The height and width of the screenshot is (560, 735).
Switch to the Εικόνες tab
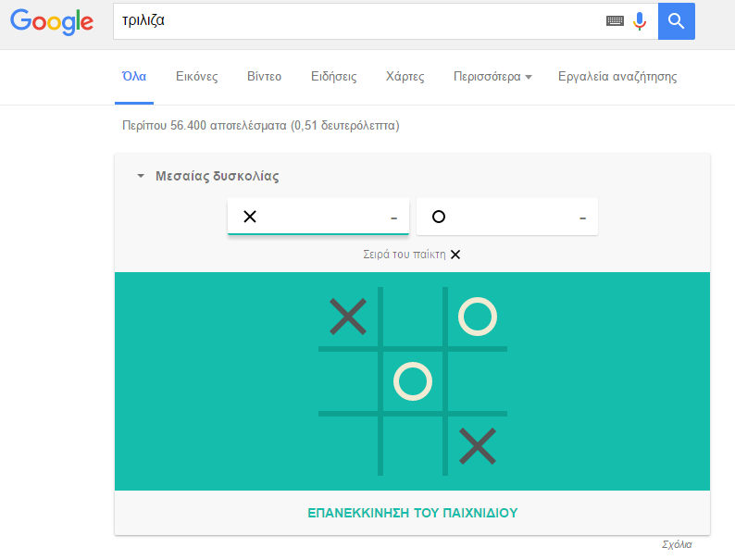196,77
